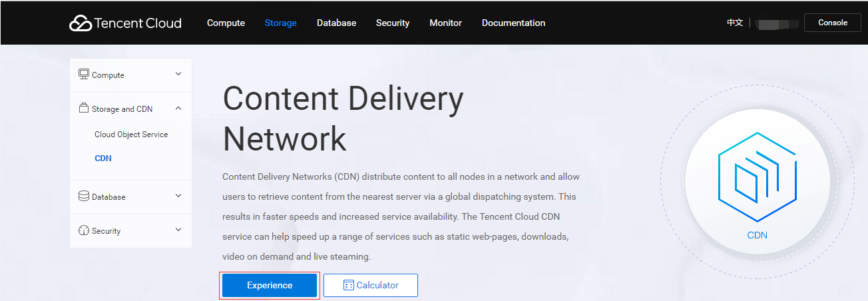868x301 pixels.
Task: Click the Security label in the sidebar
Action: (106, 231)
